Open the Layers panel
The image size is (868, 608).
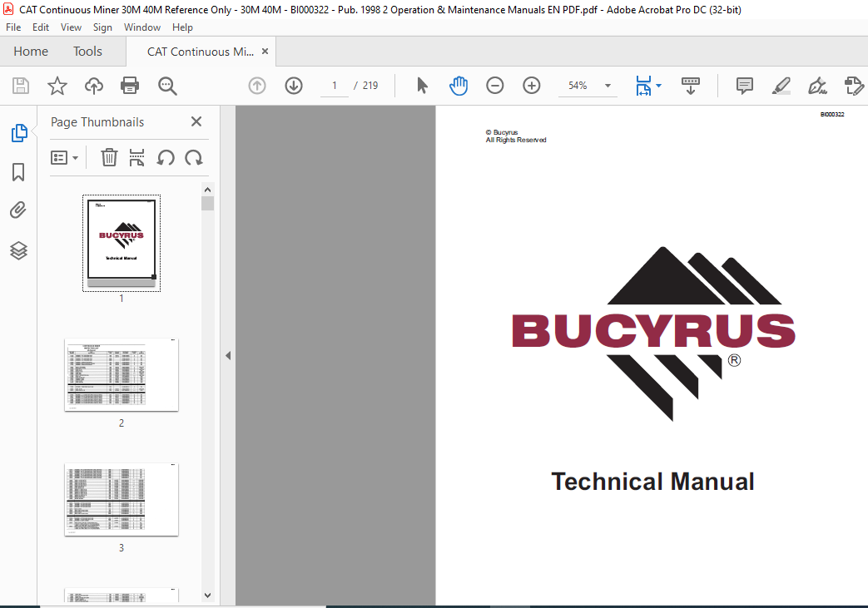point(18,250)
